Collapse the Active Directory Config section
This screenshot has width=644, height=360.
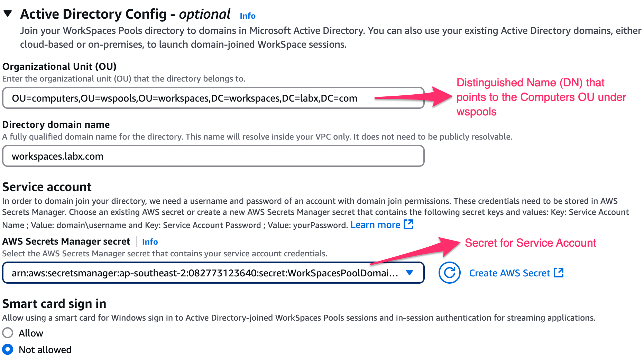tap(8, 14)
